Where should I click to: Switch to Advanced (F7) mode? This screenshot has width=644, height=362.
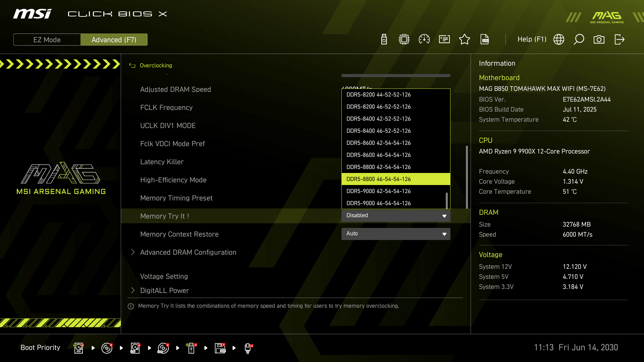(114, 40)
